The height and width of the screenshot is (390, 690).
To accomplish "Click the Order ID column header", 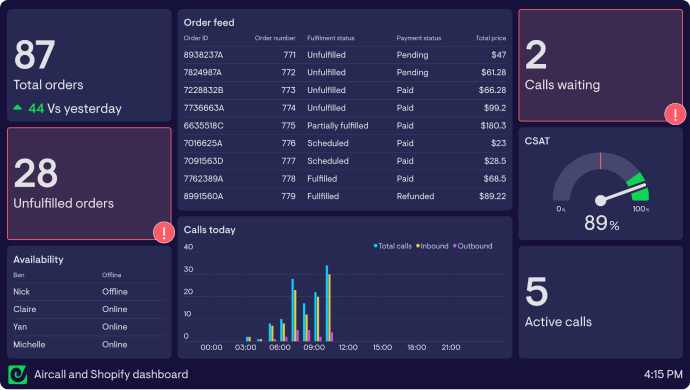I will tap(196, 38).
